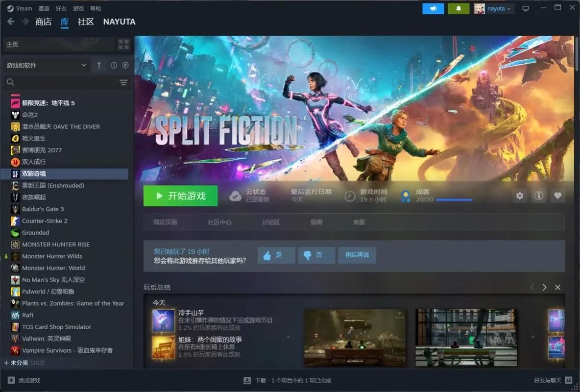Open the train platform screenshot thumbnail
The height and width of the screenshot is (392, 580).
click(x=466, y=338)
